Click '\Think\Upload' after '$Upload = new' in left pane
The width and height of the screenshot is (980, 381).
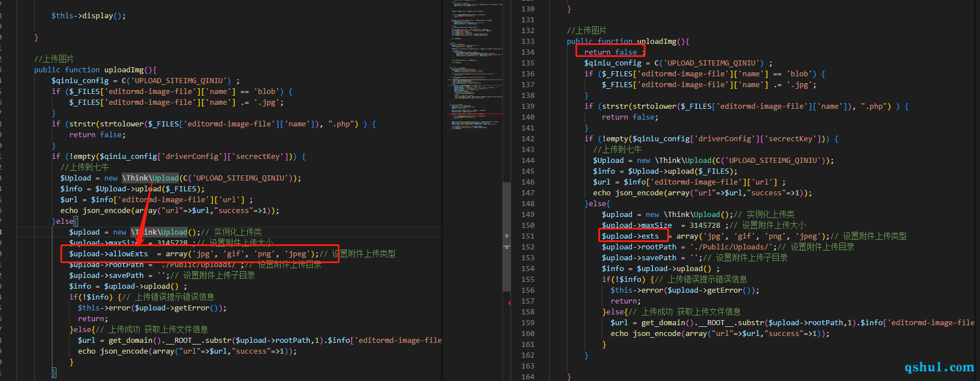click(150, 178)
